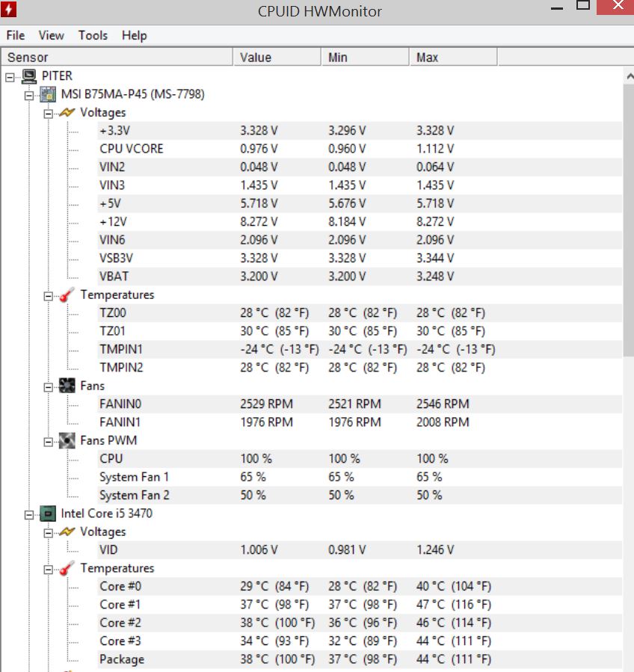The width and height of the screenshot is (634, 672).
Task: Click the Sensor column header
Action: (x=117, y=58)
